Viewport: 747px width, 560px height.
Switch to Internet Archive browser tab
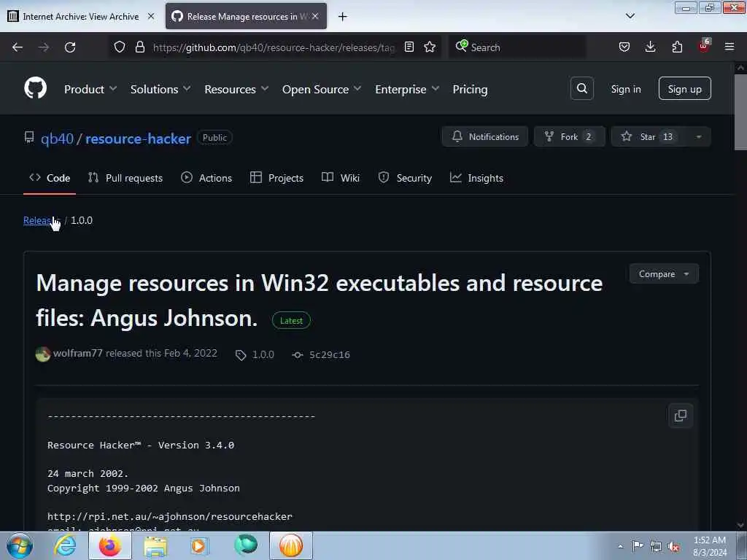coord(81,16)
